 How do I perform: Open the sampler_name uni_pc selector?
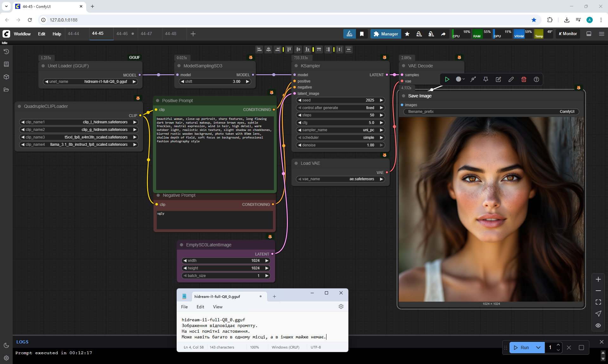point(340,130)
